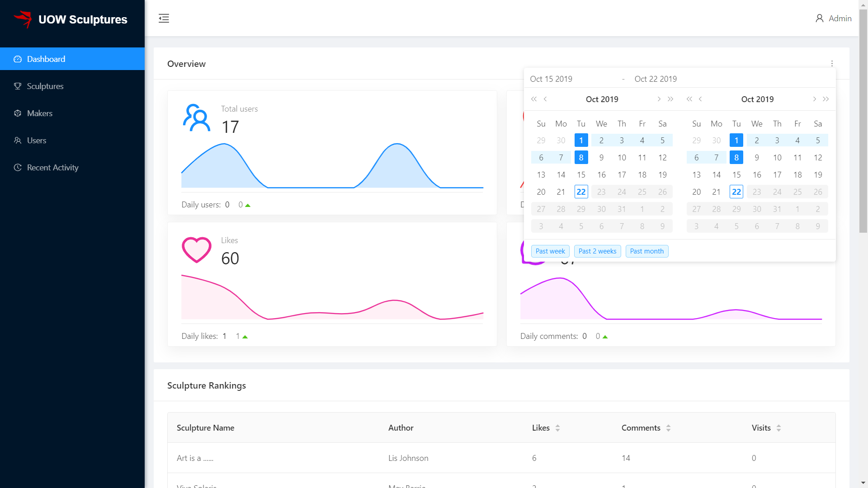Jump to next year in right calendar

tap(826, 99)
